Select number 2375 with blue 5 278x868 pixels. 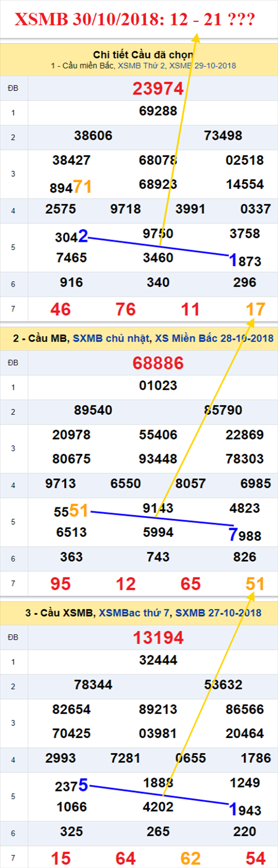71,786
